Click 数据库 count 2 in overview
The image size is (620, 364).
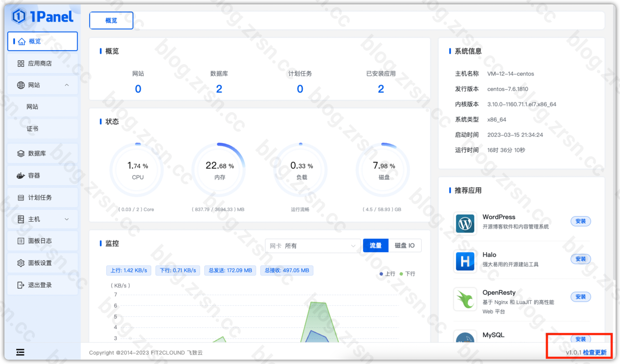pos(219,89)
